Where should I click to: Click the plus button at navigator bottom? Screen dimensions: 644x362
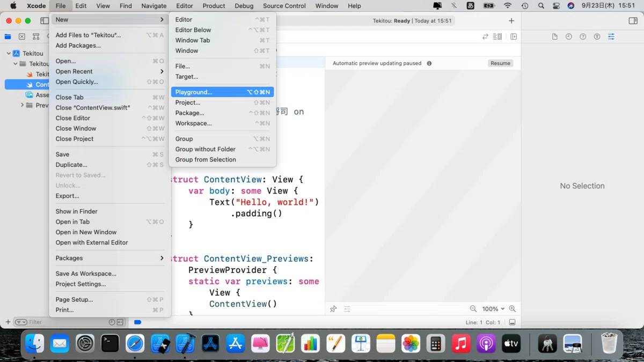coord(8,322)
